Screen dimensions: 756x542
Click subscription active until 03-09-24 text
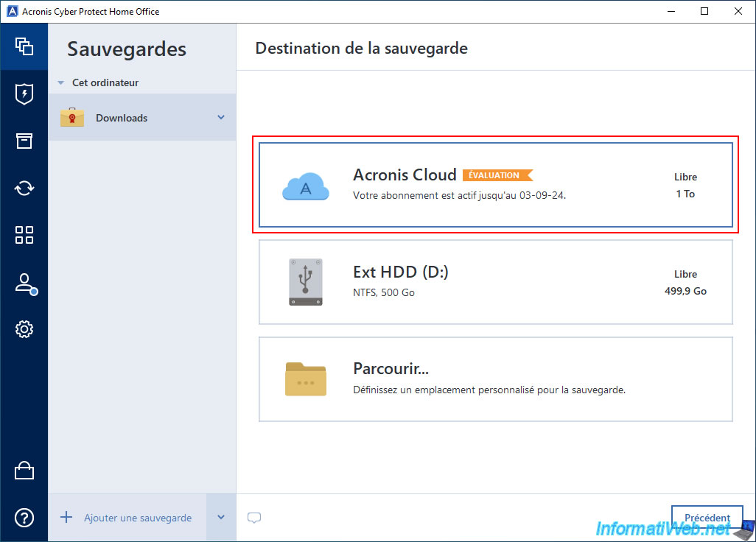tap(460, 196)
